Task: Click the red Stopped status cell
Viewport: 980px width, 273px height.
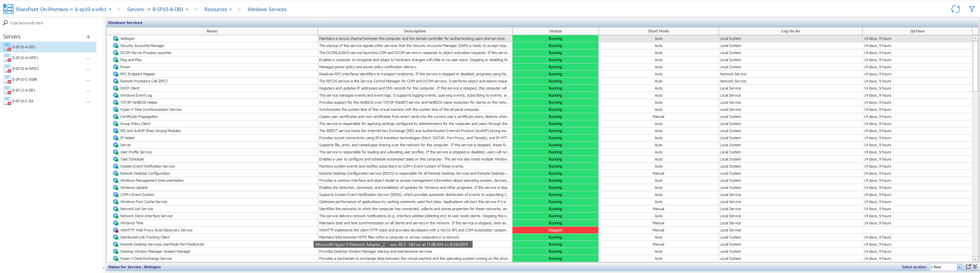Action: tap(555, 230)
